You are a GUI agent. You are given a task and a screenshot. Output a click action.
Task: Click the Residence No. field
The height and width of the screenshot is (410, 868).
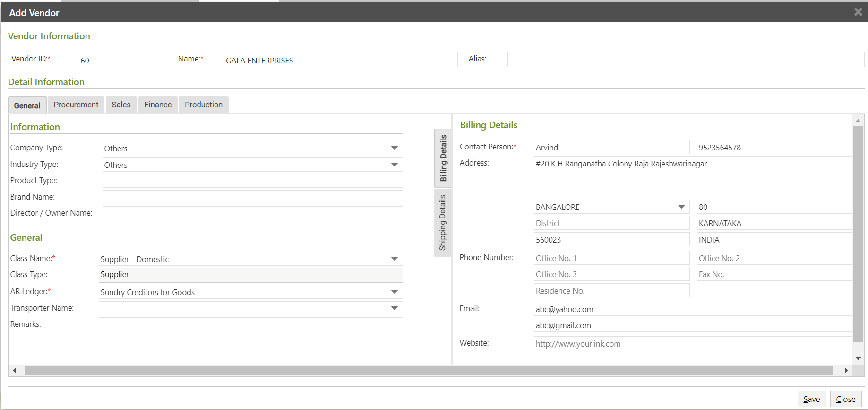(611, 290)
